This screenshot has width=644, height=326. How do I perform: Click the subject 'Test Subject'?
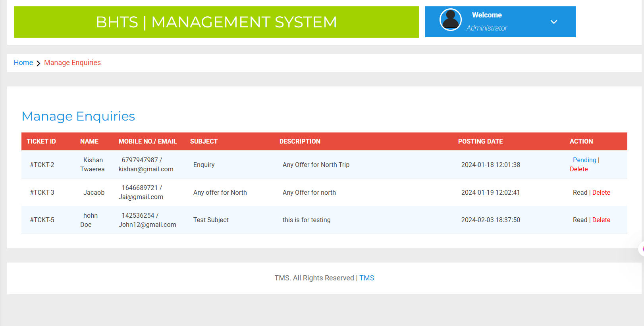click(211, 220)
